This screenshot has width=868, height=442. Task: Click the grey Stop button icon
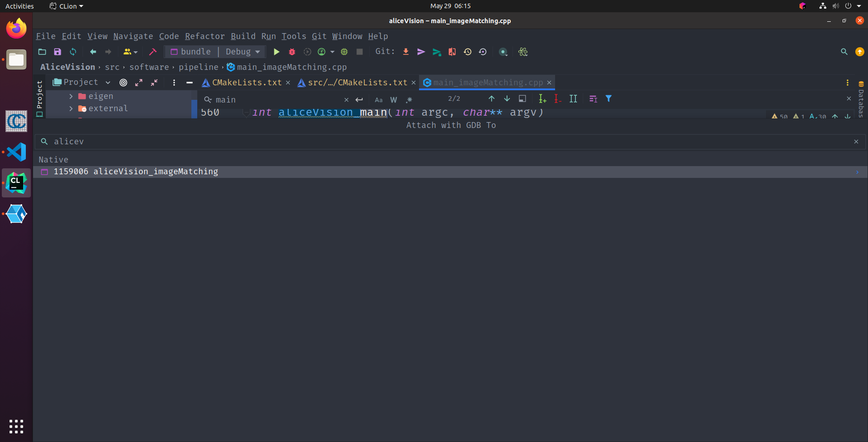[x=360, y=52]
